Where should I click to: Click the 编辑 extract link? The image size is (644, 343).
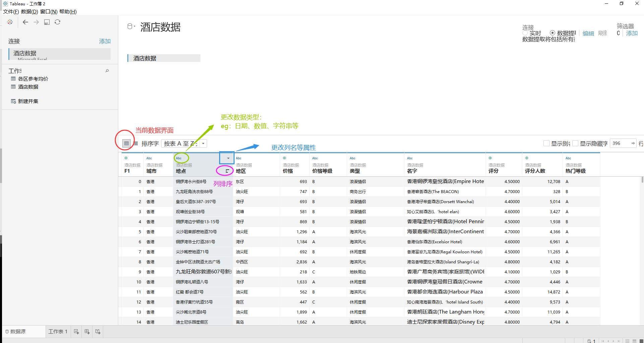coord(588,33)
